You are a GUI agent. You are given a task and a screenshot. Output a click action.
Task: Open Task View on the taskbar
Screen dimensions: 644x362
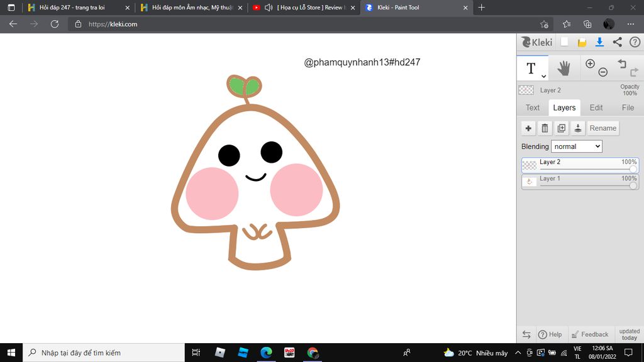coord(196,353)
